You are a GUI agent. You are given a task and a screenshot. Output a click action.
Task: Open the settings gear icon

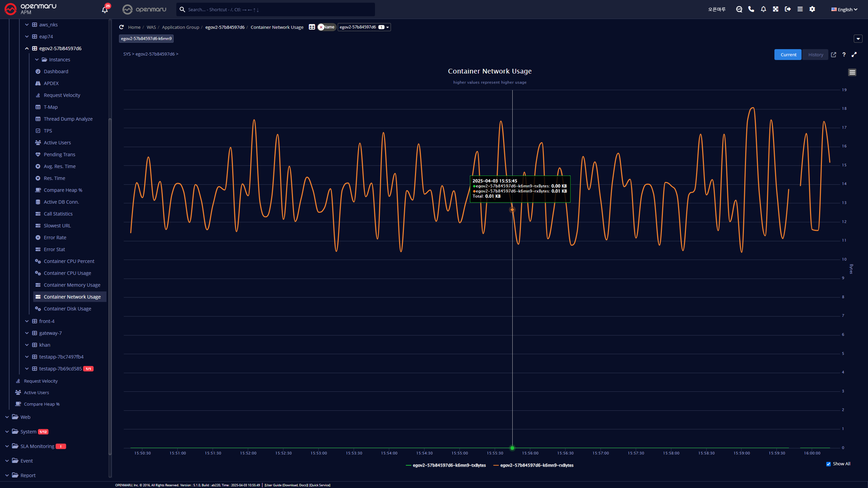pyautogui.click(x=812, y=9)
